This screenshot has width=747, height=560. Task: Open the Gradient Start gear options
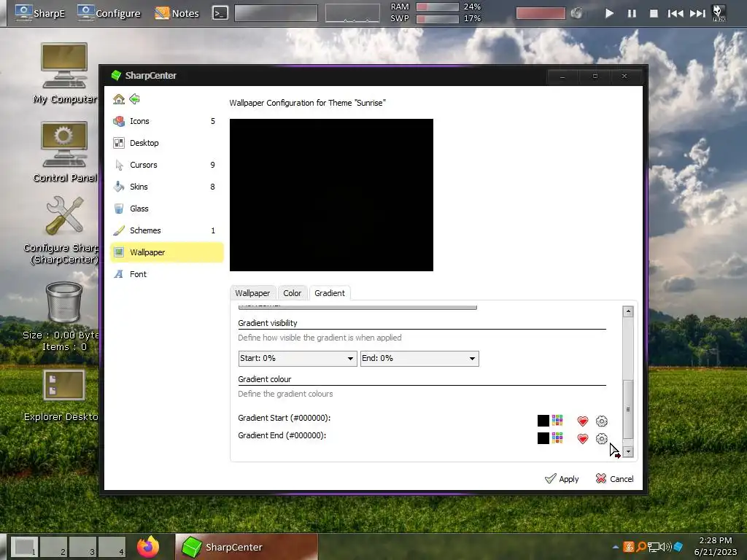tap(602, 421)
